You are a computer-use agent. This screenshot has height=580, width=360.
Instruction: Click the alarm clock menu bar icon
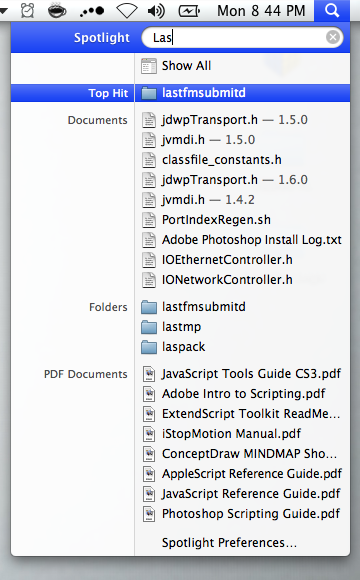27,11
